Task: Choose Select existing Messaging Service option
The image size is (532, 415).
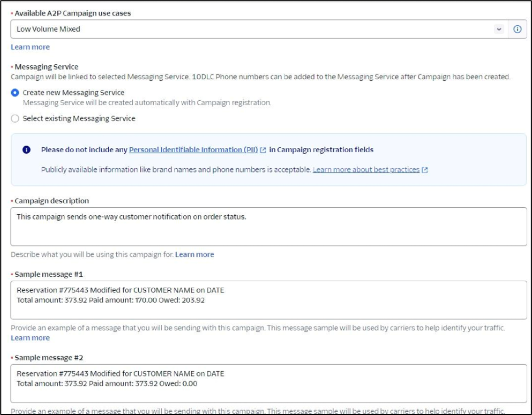Action: 15,118
